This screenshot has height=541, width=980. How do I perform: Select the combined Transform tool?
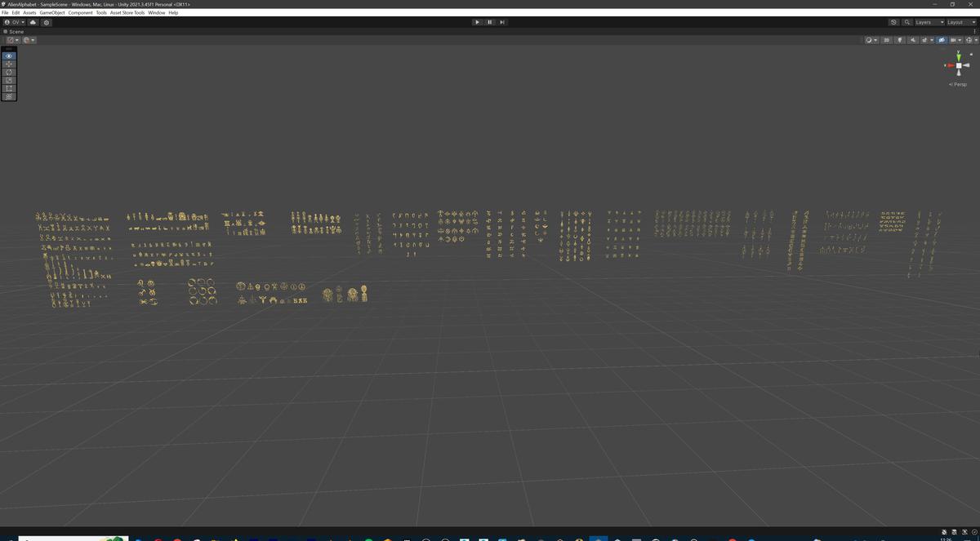[x=8, y=96]
